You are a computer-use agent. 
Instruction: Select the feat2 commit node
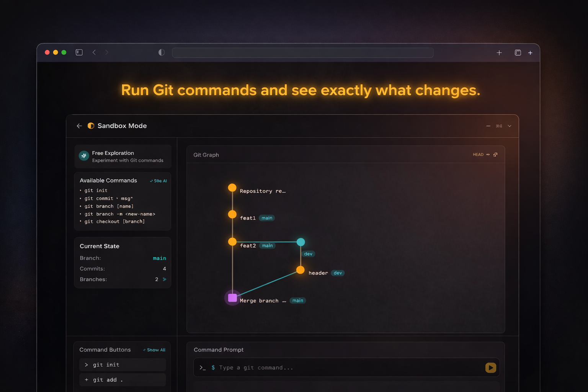click(232, 242)
